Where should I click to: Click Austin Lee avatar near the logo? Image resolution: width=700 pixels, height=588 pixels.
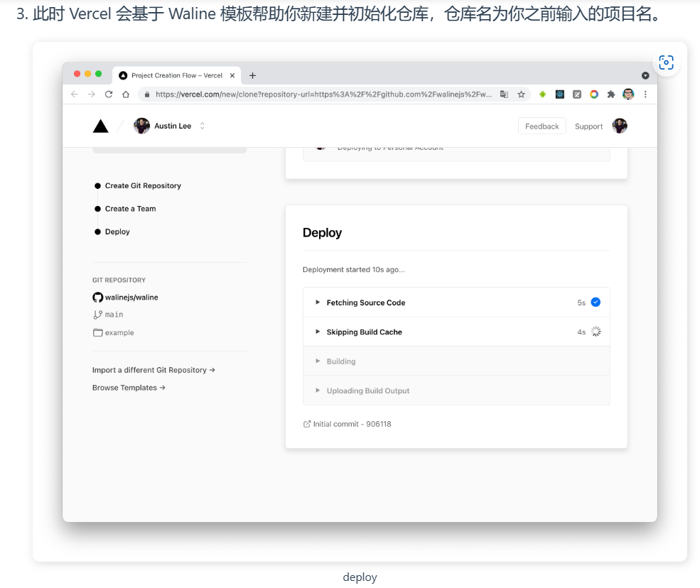click(x=141, y=126)
